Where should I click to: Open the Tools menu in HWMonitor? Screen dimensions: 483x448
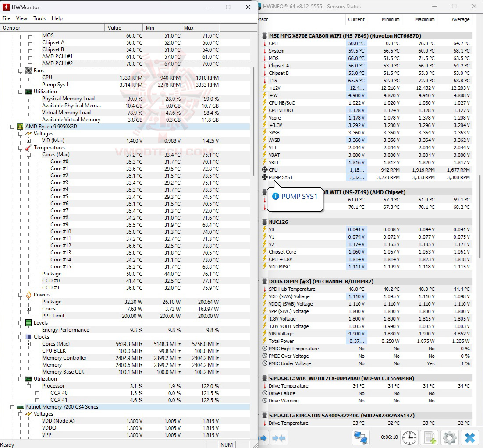click(39, 18)
